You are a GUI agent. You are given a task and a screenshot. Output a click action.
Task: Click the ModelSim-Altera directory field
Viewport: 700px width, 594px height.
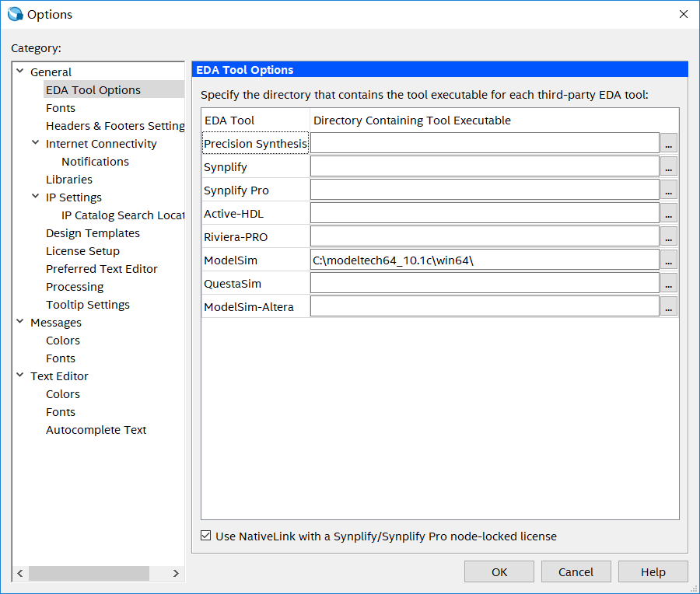[x=485, y=306]
